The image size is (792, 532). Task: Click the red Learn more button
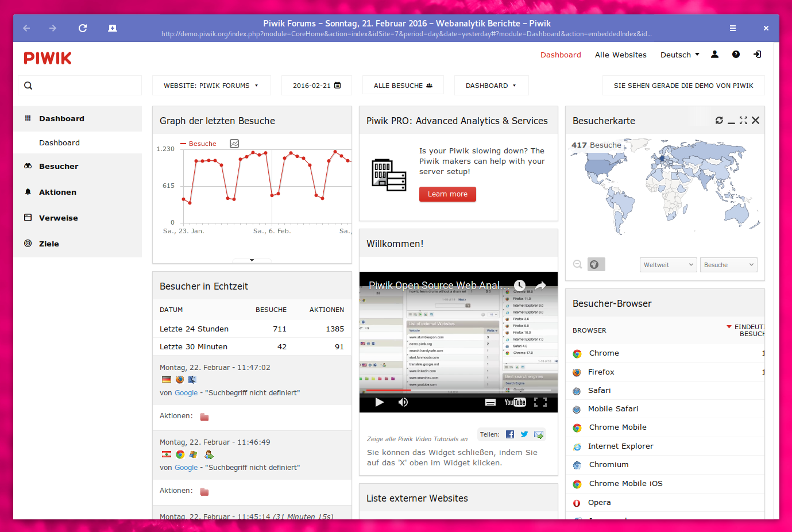point(447,194)
